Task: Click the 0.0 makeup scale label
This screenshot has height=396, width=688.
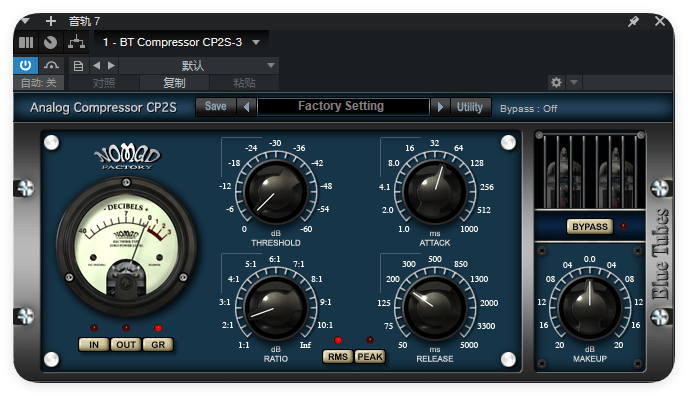Action: tap(590, 259)
